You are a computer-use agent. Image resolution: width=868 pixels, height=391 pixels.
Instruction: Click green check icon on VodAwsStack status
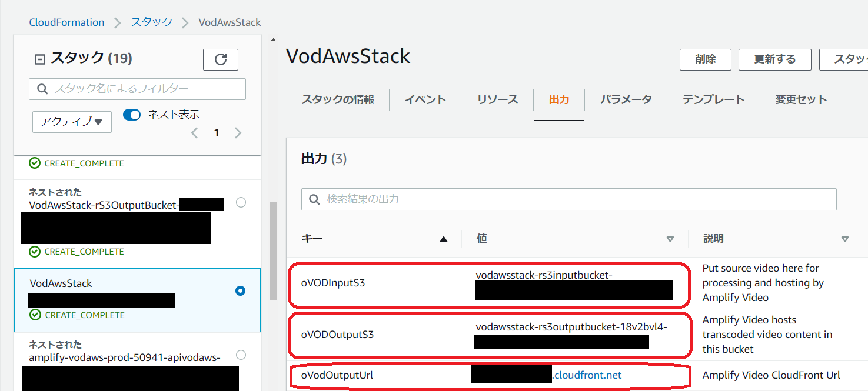(x=35, y=315)
